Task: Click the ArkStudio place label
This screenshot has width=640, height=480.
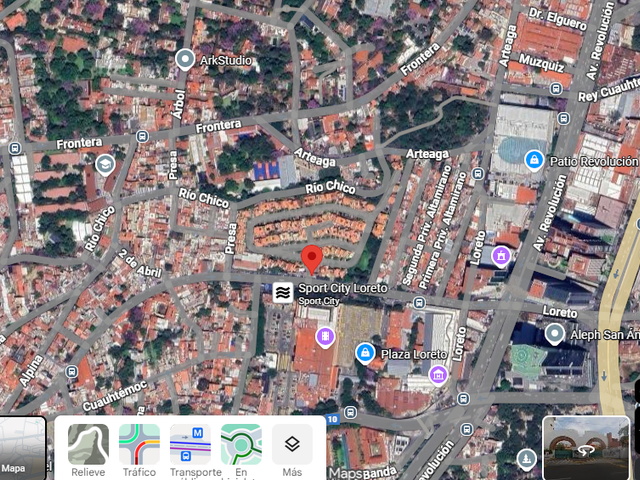Action: coord(226,60)
